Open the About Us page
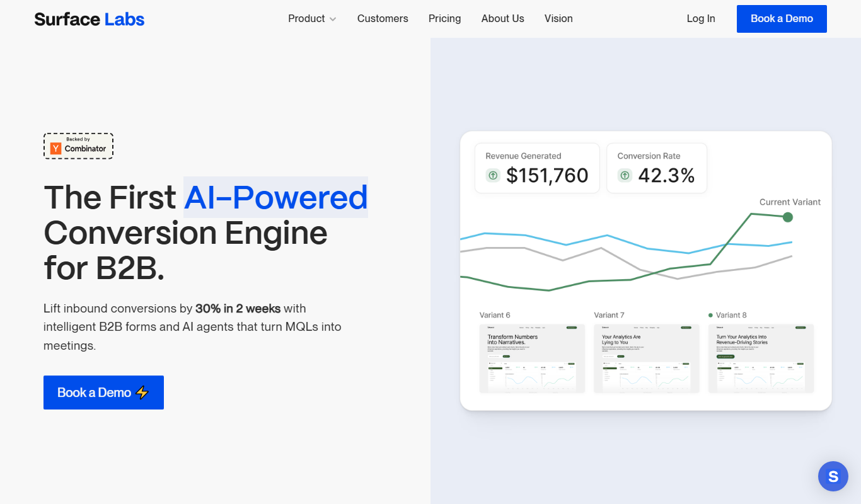 (x=503, y=19)
